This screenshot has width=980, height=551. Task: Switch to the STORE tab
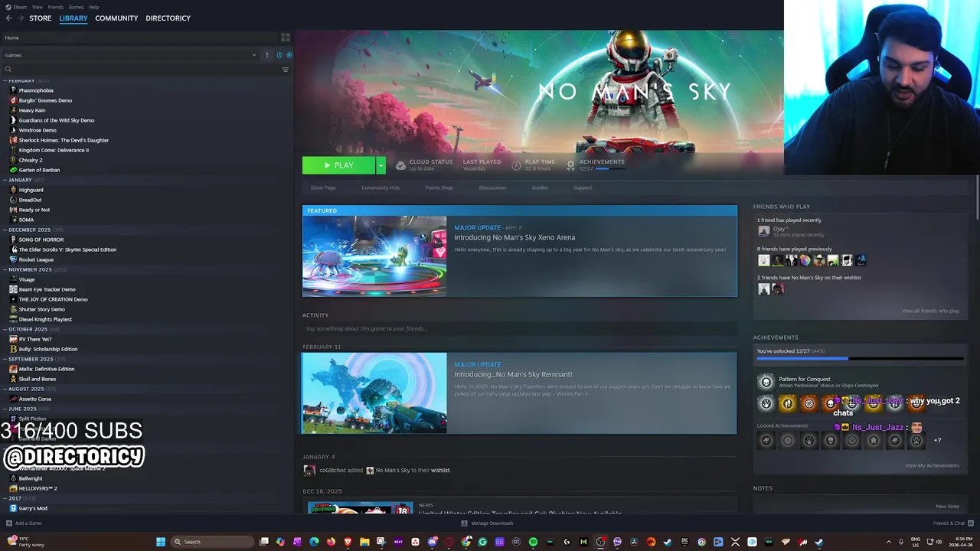[41, 18]
